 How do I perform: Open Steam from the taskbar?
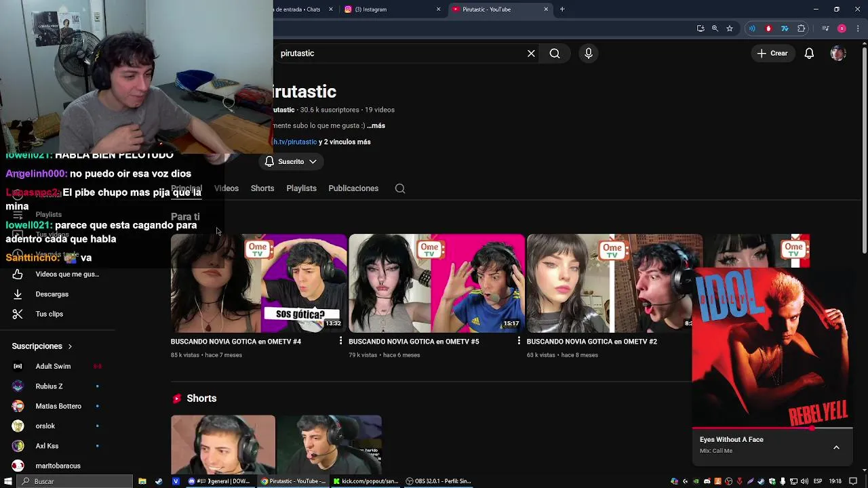159,481
